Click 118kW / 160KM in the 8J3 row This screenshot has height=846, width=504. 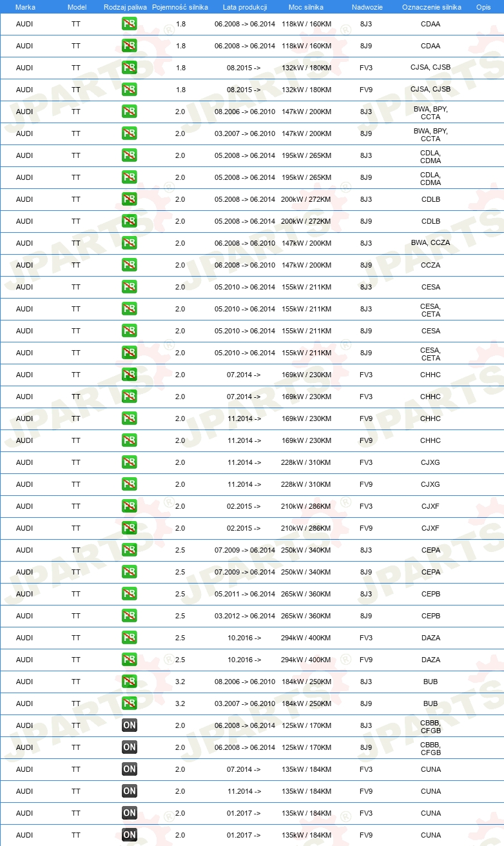pos(306,24)
